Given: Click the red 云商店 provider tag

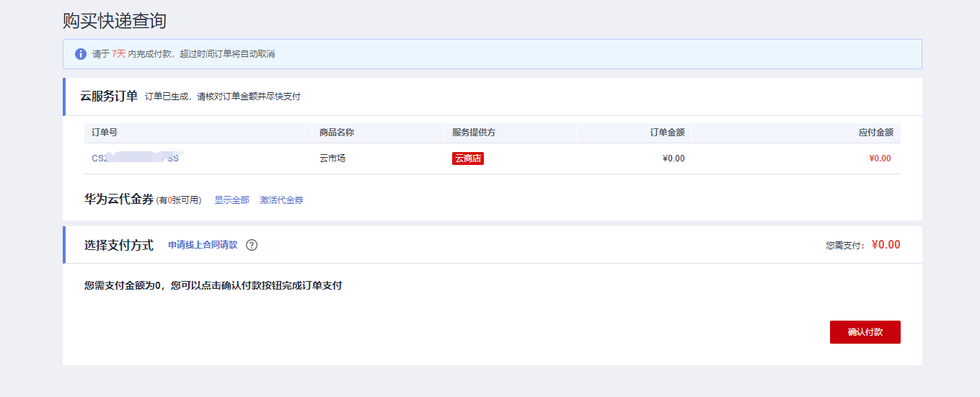Looking at the screenshot, I should tap(467, 159).
